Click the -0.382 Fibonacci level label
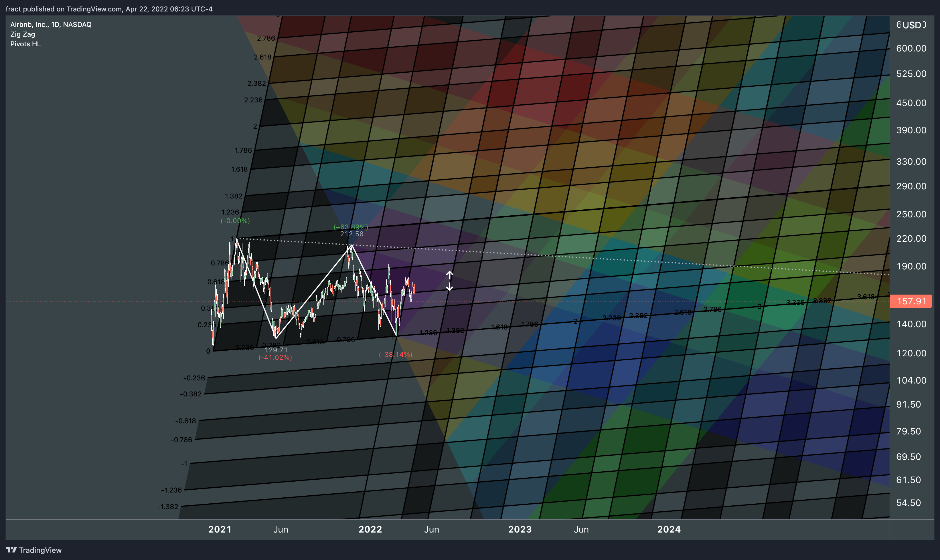The image size is (940, 560). point(191,394)
